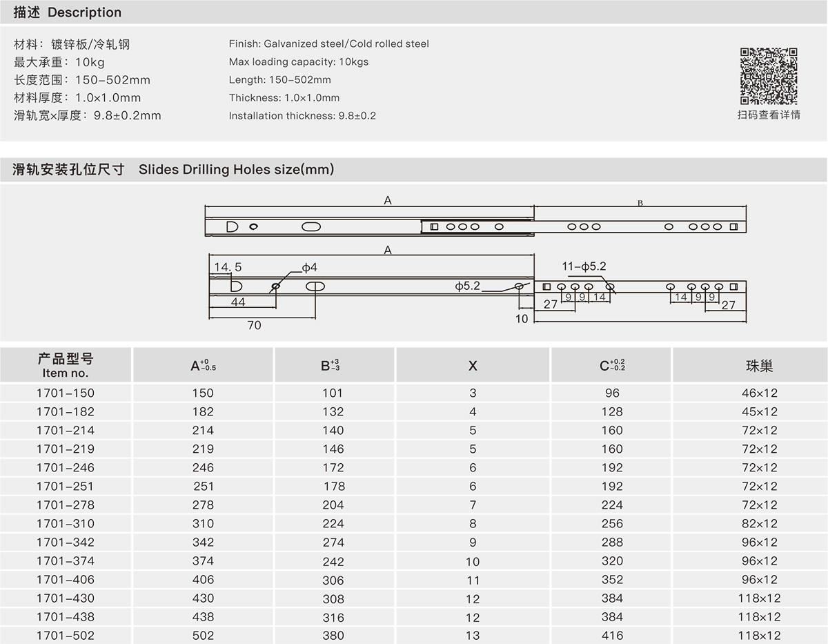
Task: Click 'Max loading capacity: 10kgs' text
Action: click(x=299, y=61)
